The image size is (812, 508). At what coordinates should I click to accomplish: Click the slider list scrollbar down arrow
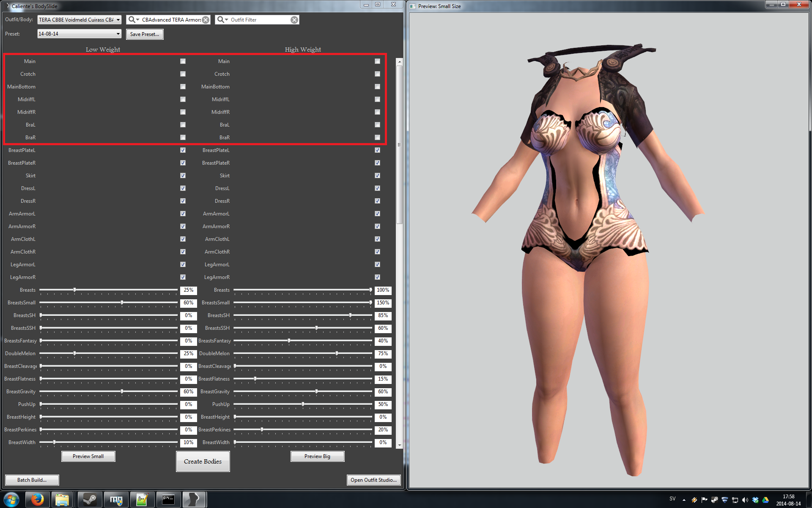click(399, 445)
